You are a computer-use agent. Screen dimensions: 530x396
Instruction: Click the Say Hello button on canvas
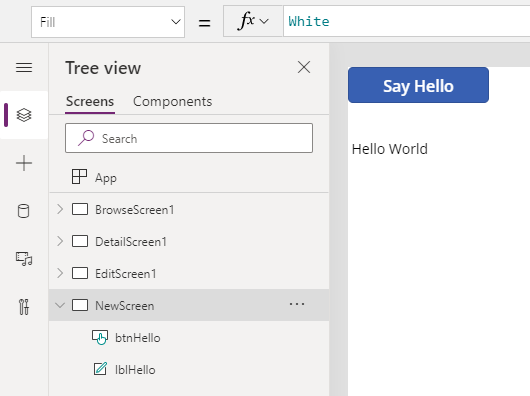point(418,85)
